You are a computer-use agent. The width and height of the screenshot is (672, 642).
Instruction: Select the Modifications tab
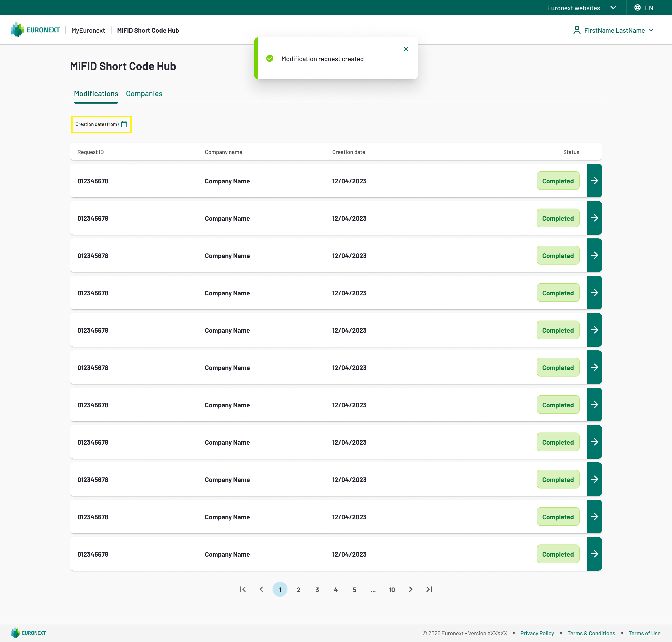click(96, 93)
